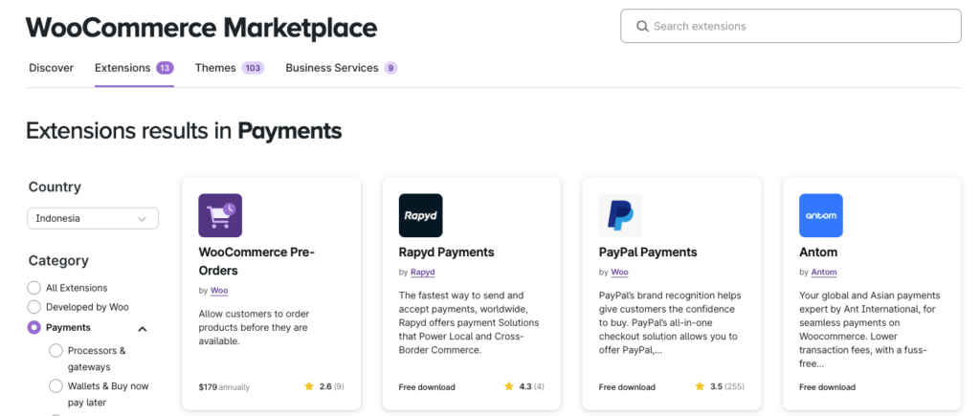Open the Antom vendor link
The image size is (980, 416).
[823, 273]
